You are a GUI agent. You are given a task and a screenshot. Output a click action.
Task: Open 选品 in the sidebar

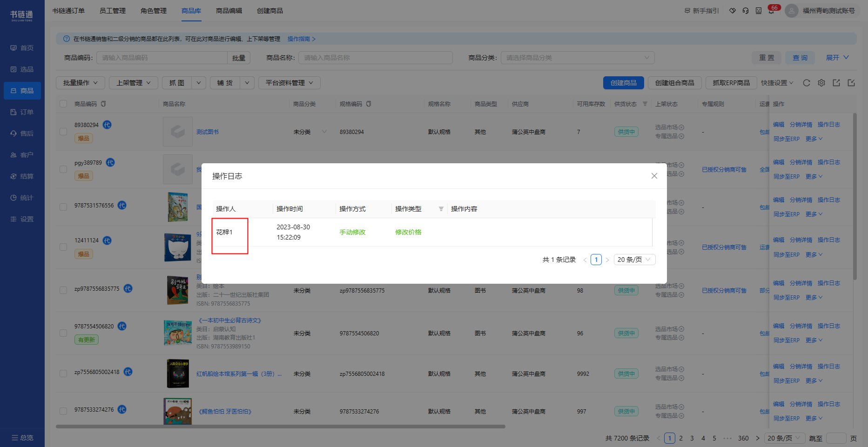point(22,69)
